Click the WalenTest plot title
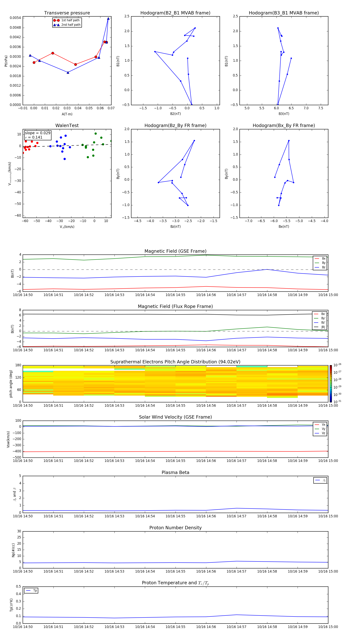Screen dimensions: 351x644 tap(67, 125)
